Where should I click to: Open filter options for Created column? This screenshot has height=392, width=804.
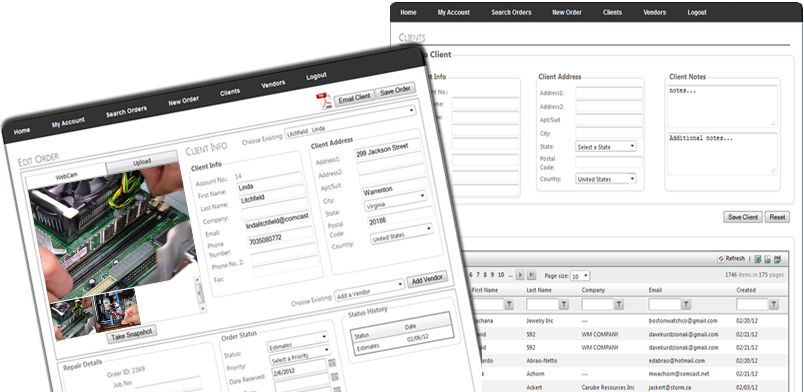(x=774, y=305)
